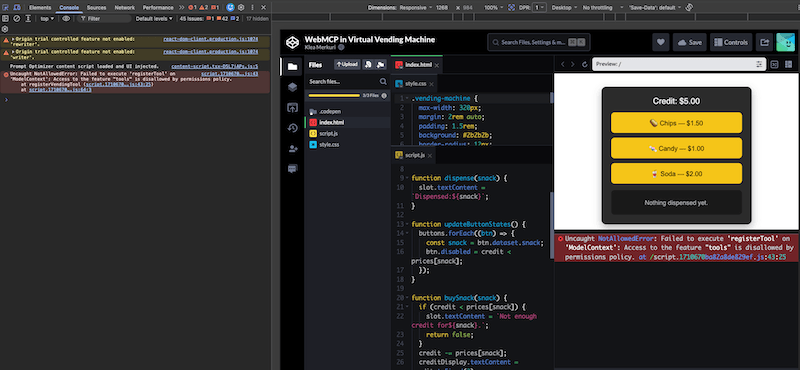
Task: Click the console Filter input field
Action: (105, 18)
